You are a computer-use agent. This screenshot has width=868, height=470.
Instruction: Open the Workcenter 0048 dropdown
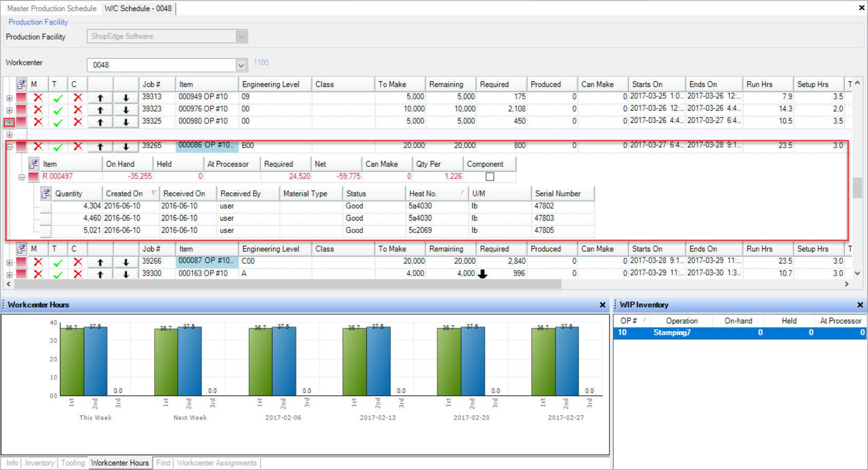click(241, 65)
